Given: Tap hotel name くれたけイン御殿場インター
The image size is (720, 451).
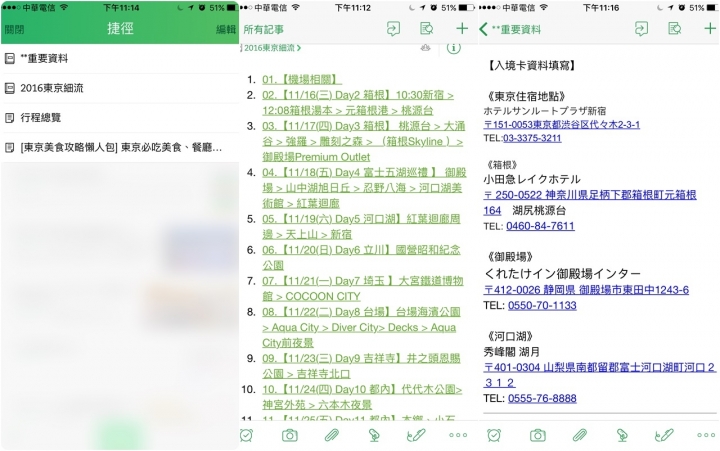Looking at the screenshot, I should coord(562,274).
